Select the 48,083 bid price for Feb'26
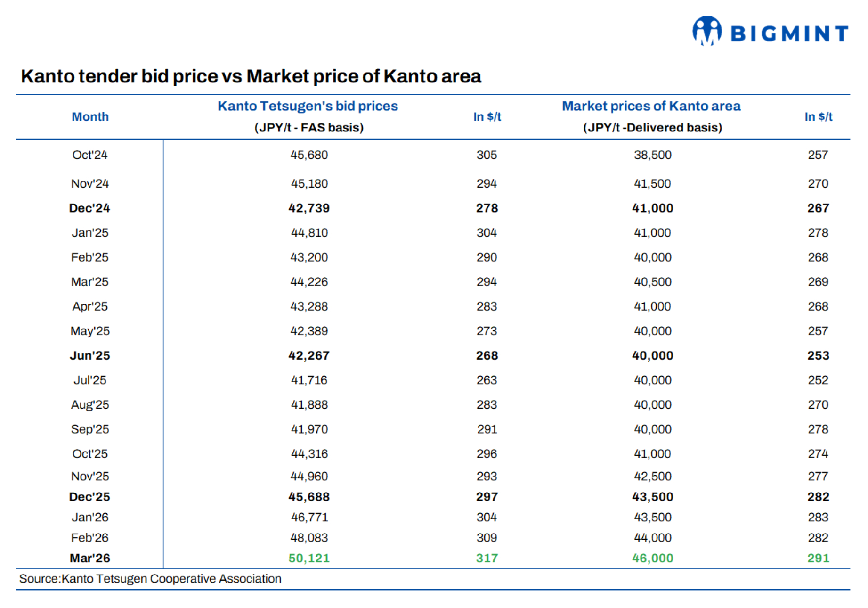The height and width of the screenshot is (608, 868). click(x=309, y=538)
